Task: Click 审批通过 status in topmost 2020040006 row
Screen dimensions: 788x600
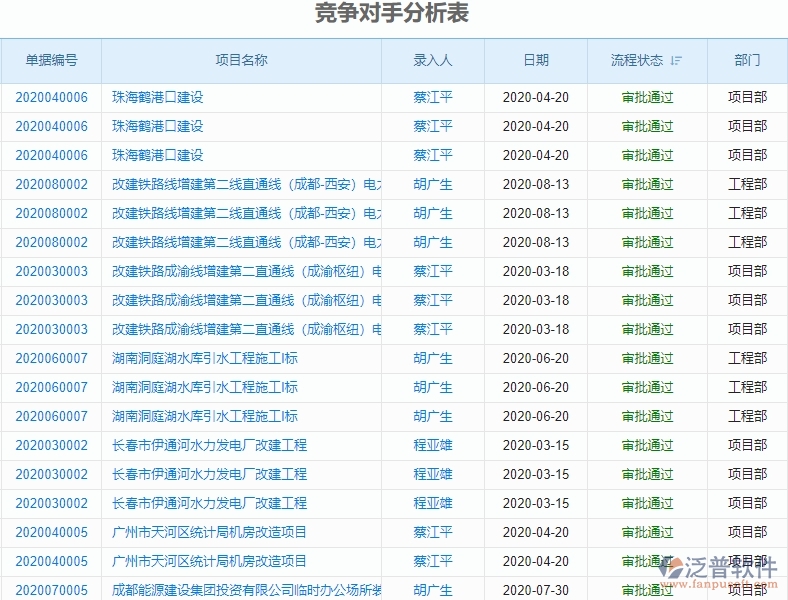Action: tap(647, 97)
